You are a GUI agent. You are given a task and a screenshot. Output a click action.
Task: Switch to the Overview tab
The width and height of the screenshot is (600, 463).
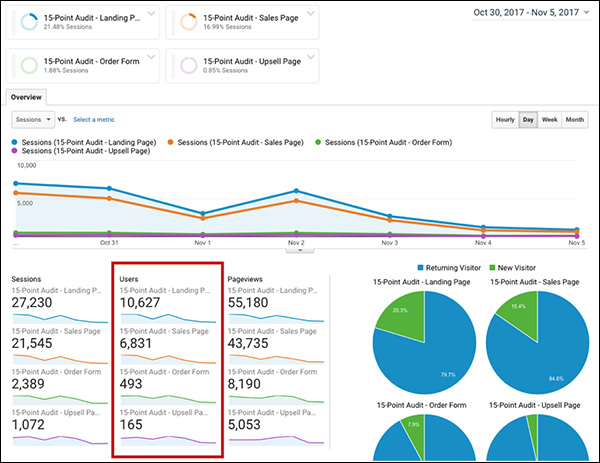26,97
